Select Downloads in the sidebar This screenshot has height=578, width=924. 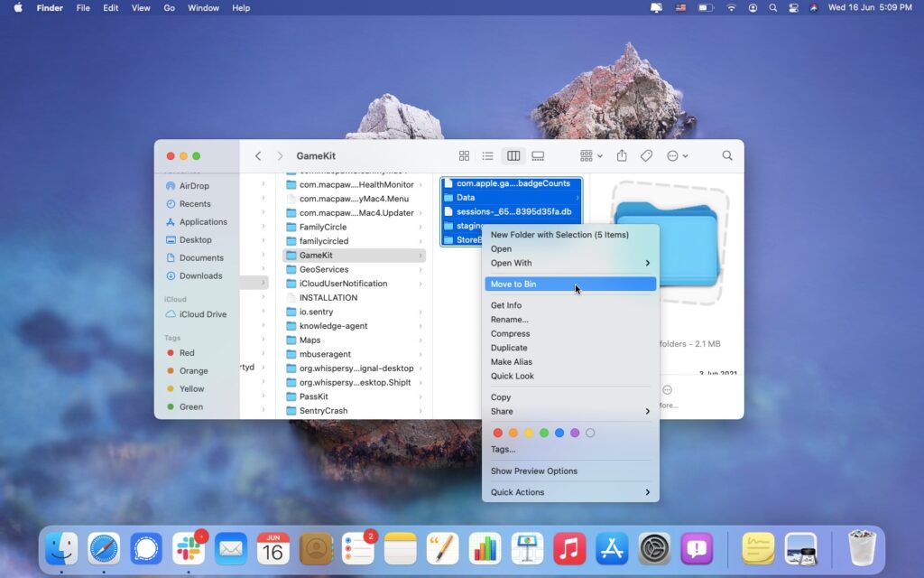[200, 275]
